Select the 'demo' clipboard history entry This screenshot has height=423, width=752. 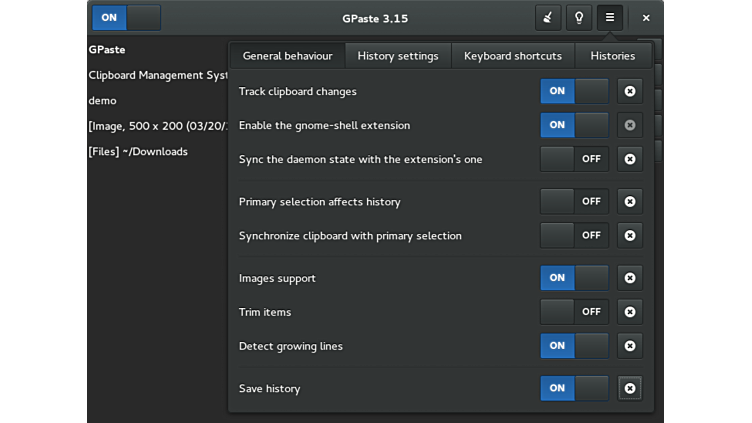[x=103, y=101]
